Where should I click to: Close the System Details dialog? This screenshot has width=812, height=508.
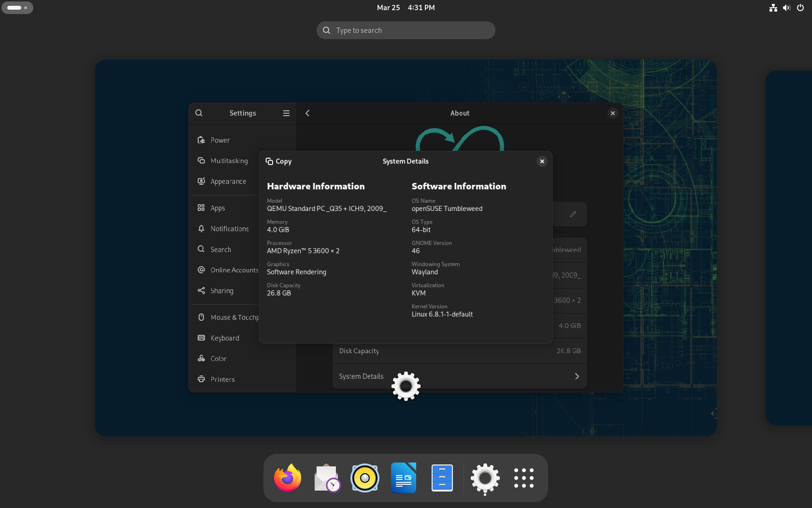[x=542, y=161]
